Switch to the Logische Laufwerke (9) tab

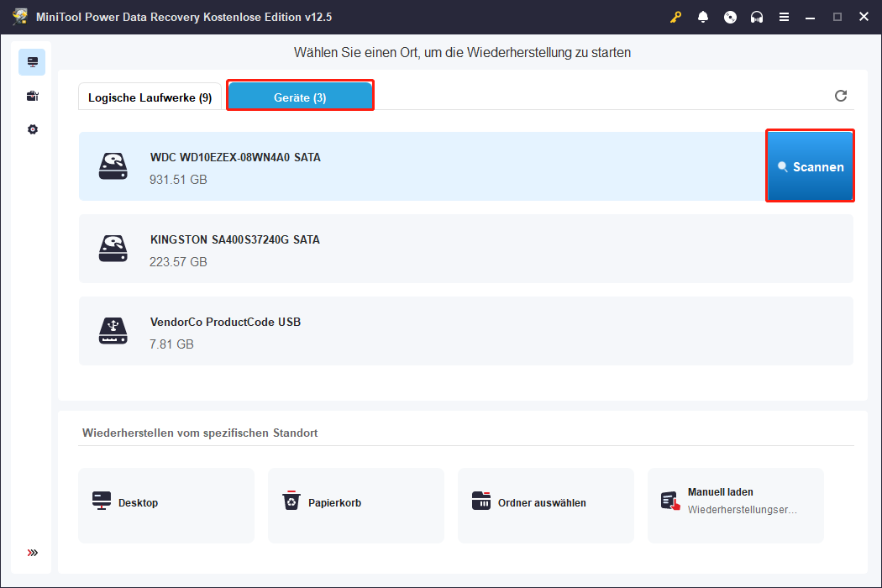[x=150, y=97]
